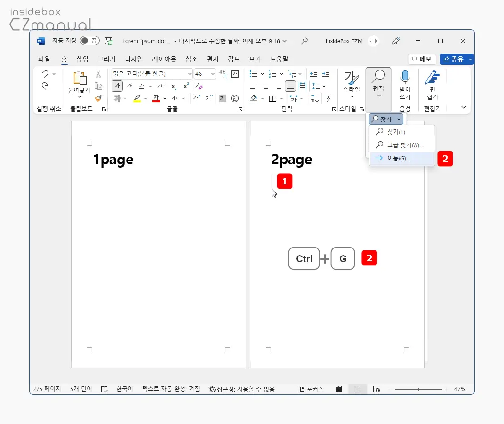Toggle bold formatting

point(117,86)
